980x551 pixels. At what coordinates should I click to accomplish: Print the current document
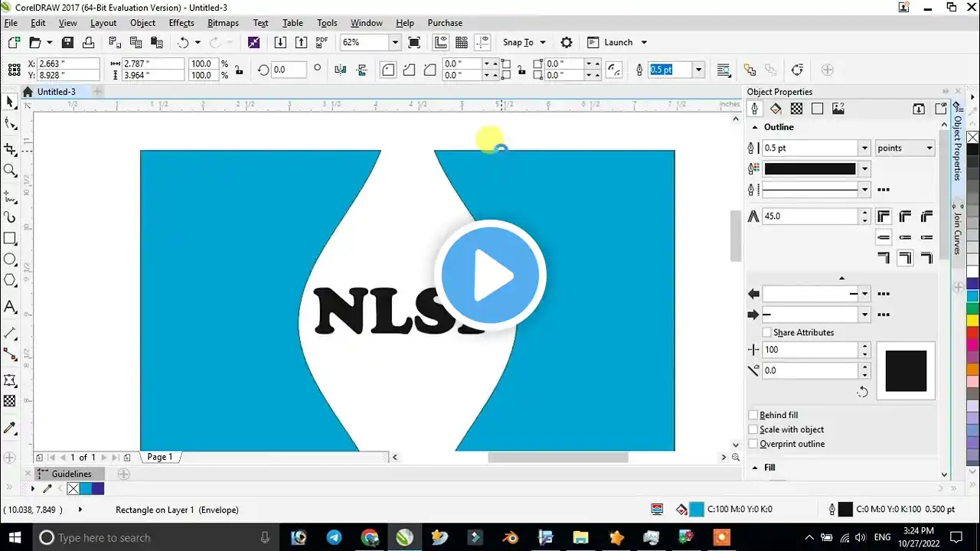pyautogui.click(x=88, y=43)
